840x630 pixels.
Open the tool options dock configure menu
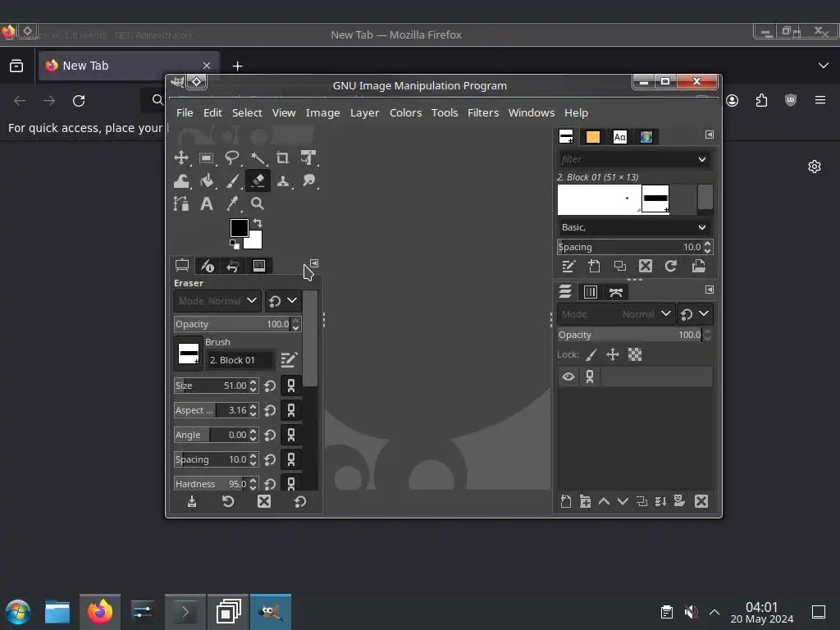314,263
